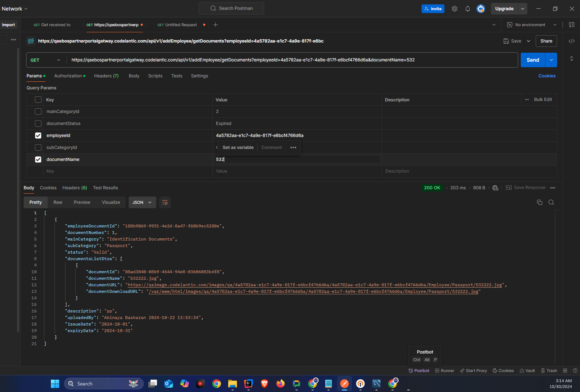Open the Brave browser from taskbar

pyautogui.click(x=264, y=384)
